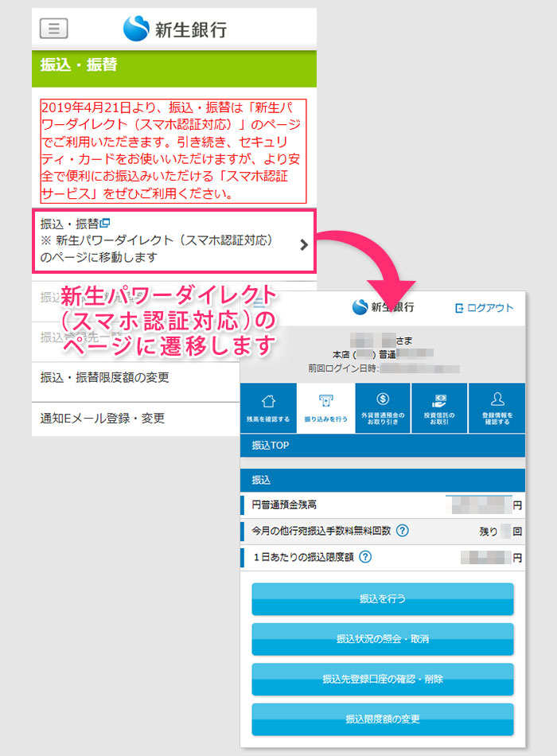Click the dollar coin icon for 外貨普通預金

(x=383, y=400)
